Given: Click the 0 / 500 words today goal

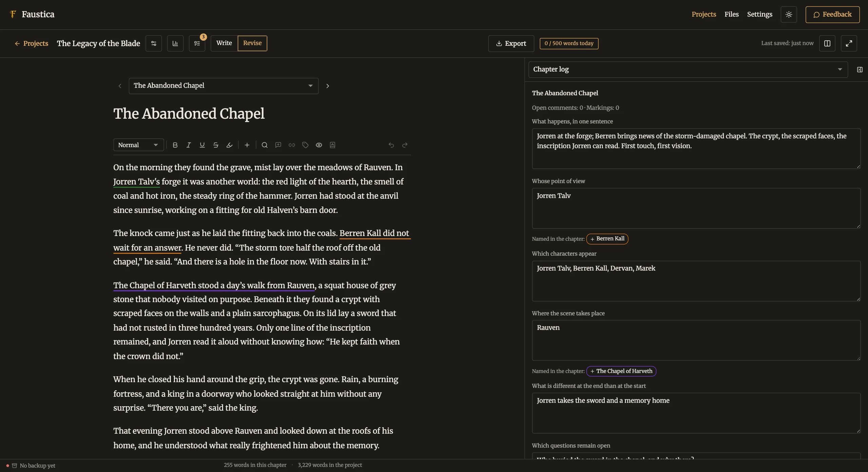Looking at the screenshot, I should tap(569, 43).
